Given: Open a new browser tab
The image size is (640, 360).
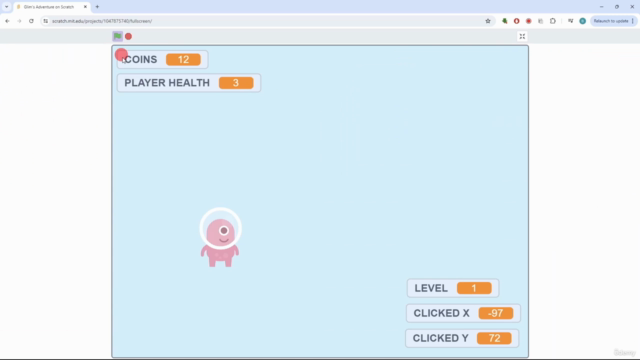Looking at the screenshot, I should pos(97,7).
